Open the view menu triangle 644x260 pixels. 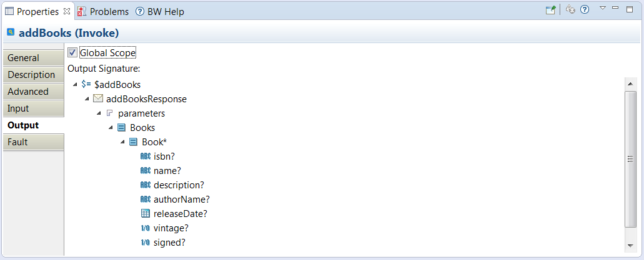(x=602, y=7)
